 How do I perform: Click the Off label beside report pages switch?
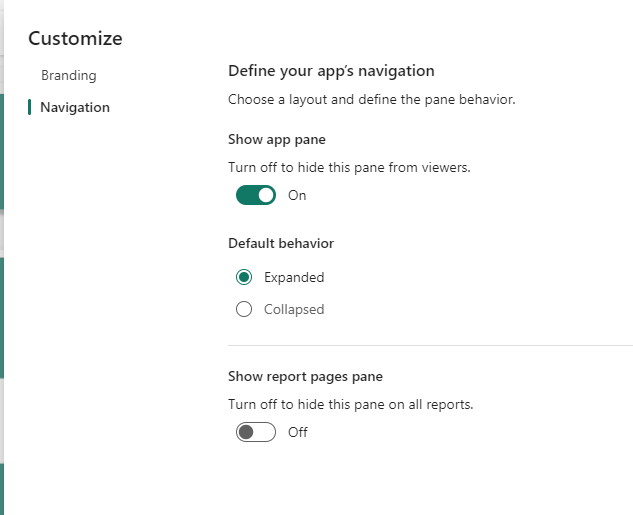pyautogui.click(x=297, y=432)
